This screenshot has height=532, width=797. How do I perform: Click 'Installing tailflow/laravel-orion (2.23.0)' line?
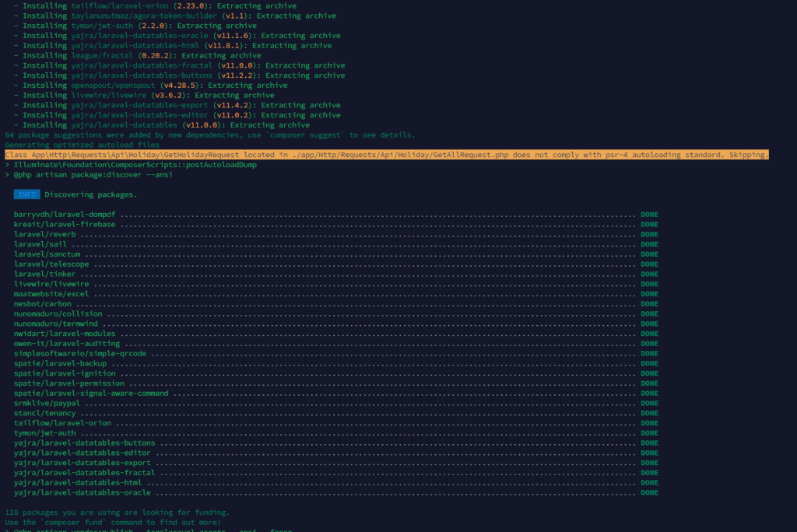(x=155, y=5)
